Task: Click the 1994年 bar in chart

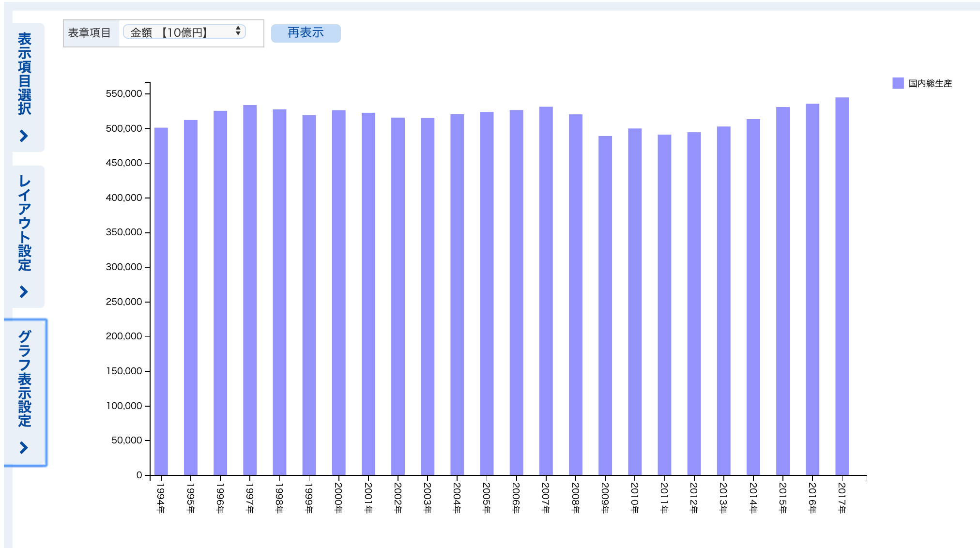Action: click(x=161, y=300)
